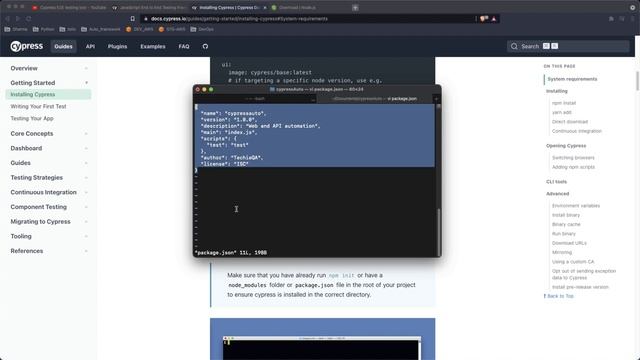This screenshot has width=640, height=360.
Task: Jump to Opening Cypress section
Action: click(566, 146)
